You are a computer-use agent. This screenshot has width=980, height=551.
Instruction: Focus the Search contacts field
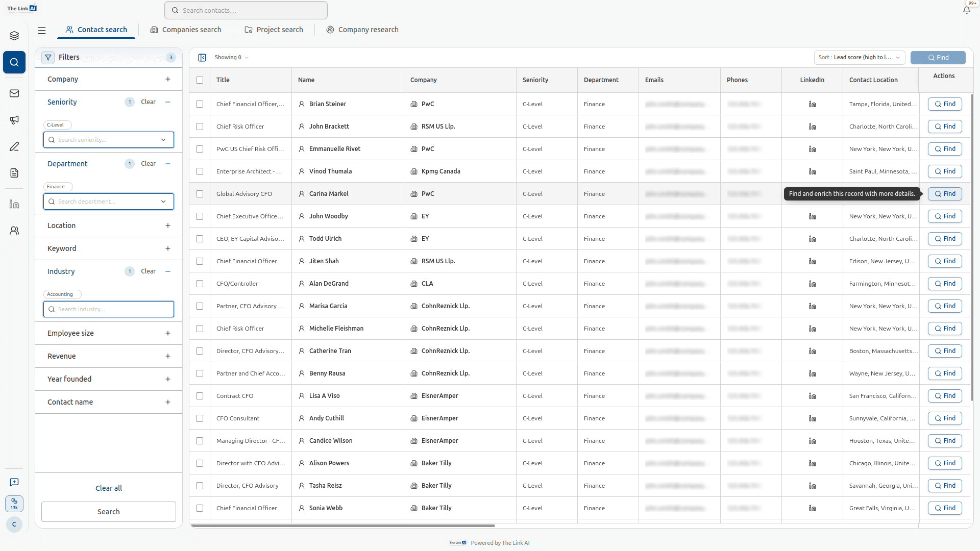(246, 10)
